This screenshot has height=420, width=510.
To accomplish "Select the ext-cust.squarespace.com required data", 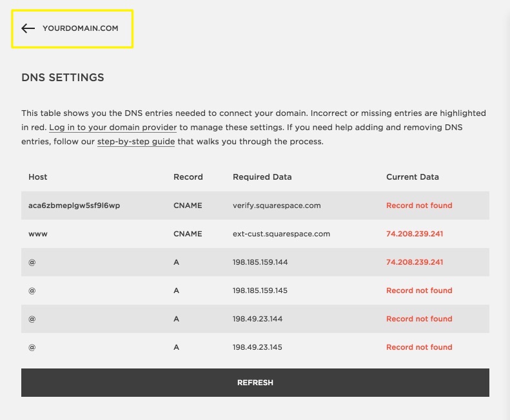I will coord(281,234).
